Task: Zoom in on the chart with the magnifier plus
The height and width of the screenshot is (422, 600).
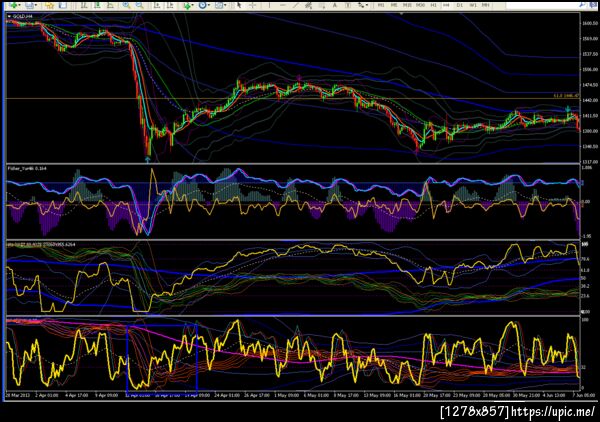Action: point(126,5)
